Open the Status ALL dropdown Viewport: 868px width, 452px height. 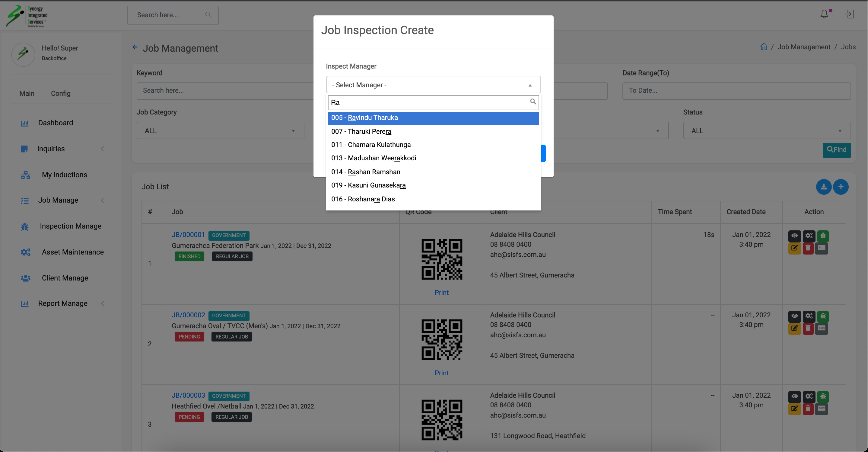[x=767, y=131]
